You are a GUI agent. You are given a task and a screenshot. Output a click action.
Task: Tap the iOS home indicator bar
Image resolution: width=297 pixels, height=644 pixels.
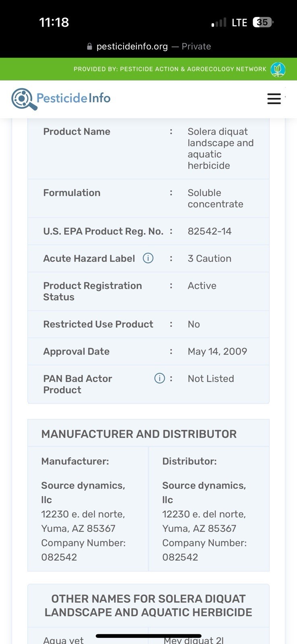click(148, 636)
